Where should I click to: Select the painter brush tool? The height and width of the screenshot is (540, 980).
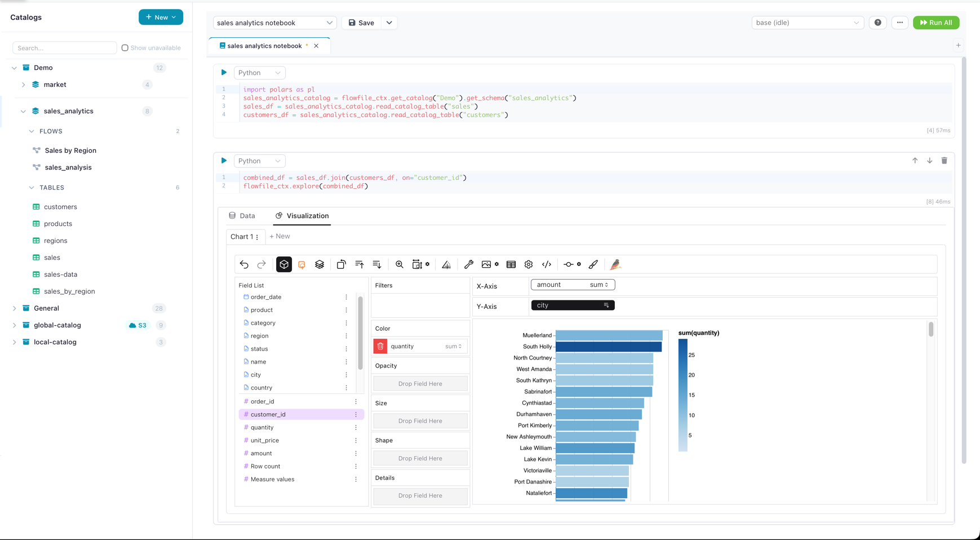(x=593, y=264)
